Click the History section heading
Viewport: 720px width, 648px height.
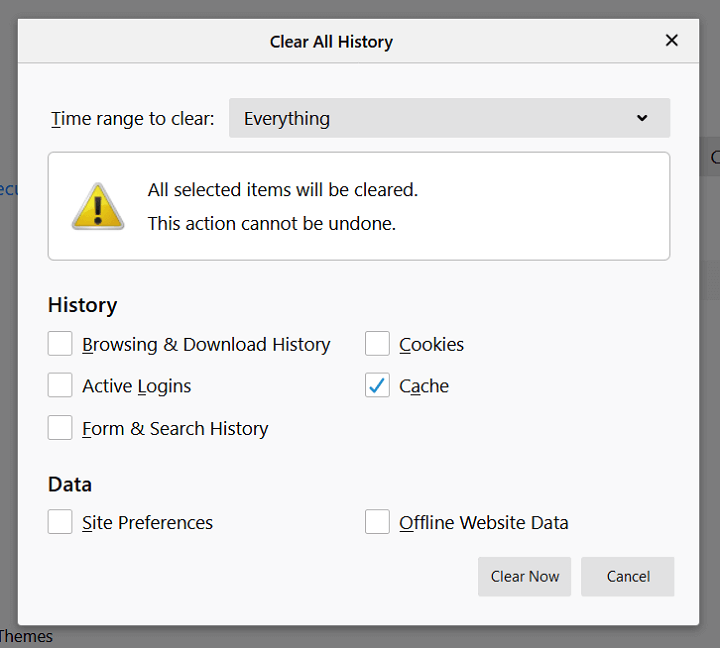(82, 305)
